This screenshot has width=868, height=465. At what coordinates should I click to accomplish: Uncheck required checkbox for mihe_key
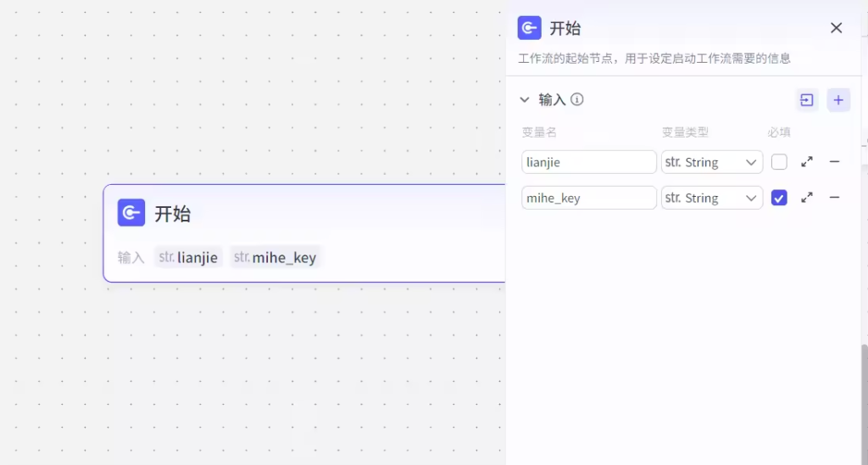pos(779,198)
